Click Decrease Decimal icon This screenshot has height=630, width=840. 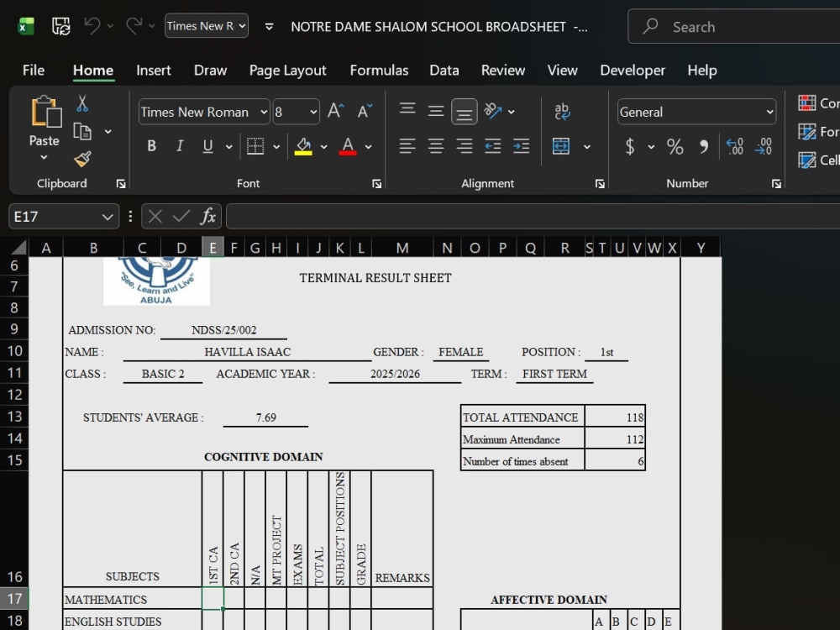click(x=764, y=146)
